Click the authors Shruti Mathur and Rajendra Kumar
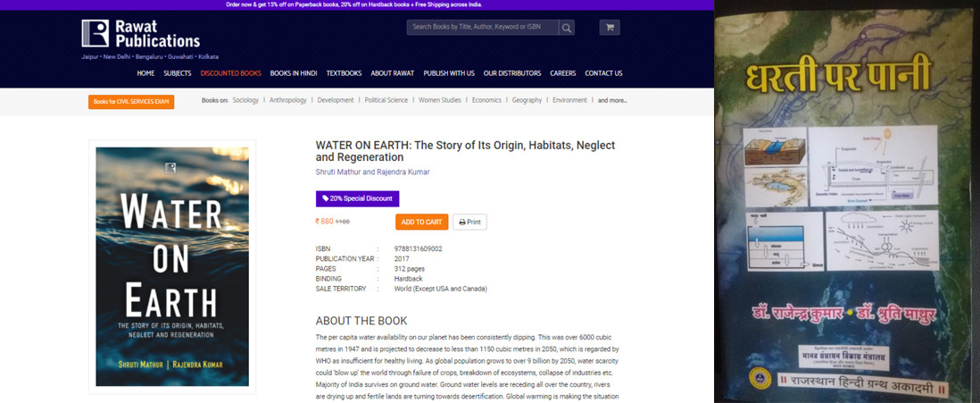Image resolution: width=980 pixels, height=403 pixels. point(372,172)
